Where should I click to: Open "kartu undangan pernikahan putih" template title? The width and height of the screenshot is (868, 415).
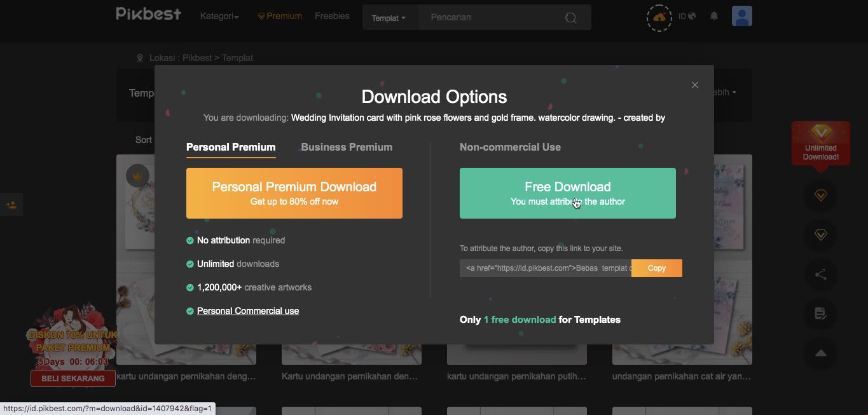click(x=516, y=376)
